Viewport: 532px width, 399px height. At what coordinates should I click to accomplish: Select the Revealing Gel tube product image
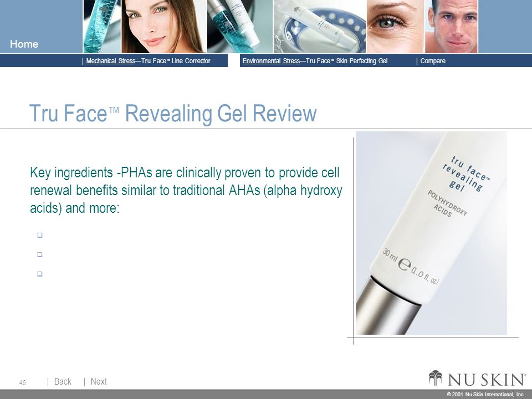tap(431, 233)
